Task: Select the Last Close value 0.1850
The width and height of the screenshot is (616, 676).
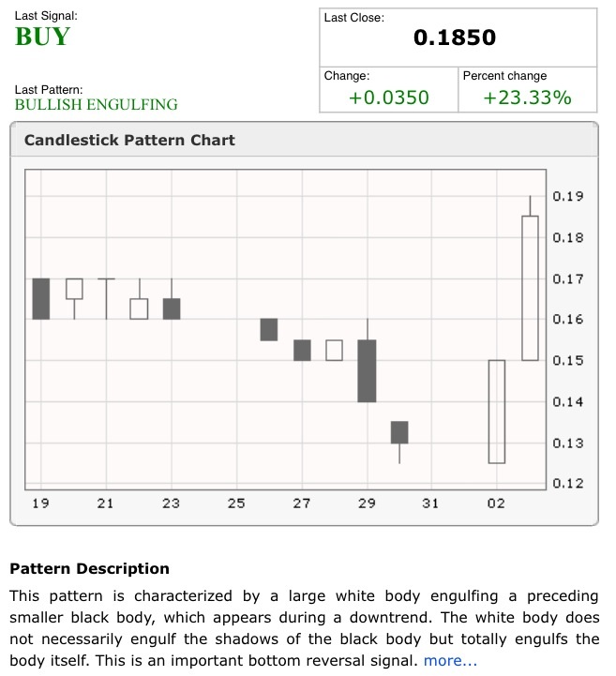Action: click(455, 38)
